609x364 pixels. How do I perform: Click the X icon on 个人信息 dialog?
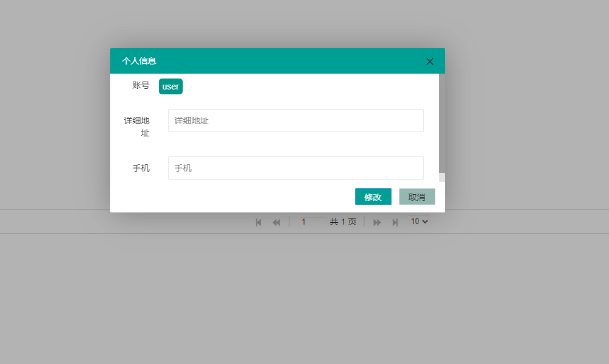tap(429, 61)
